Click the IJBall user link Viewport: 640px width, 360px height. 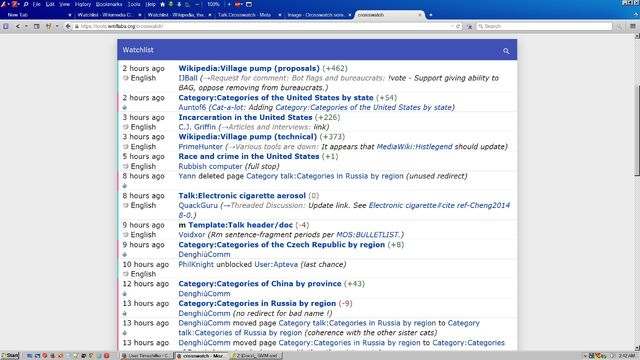188,78
